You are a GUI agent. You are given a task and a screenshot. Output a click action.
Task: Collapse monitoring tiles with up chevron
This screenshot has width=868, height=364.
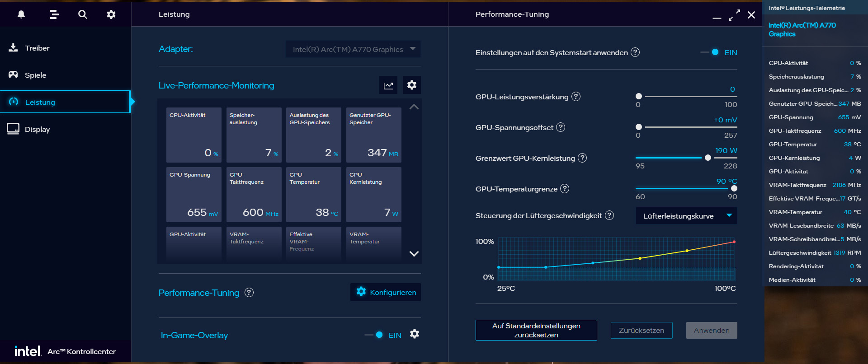click(x=414, y=107)
